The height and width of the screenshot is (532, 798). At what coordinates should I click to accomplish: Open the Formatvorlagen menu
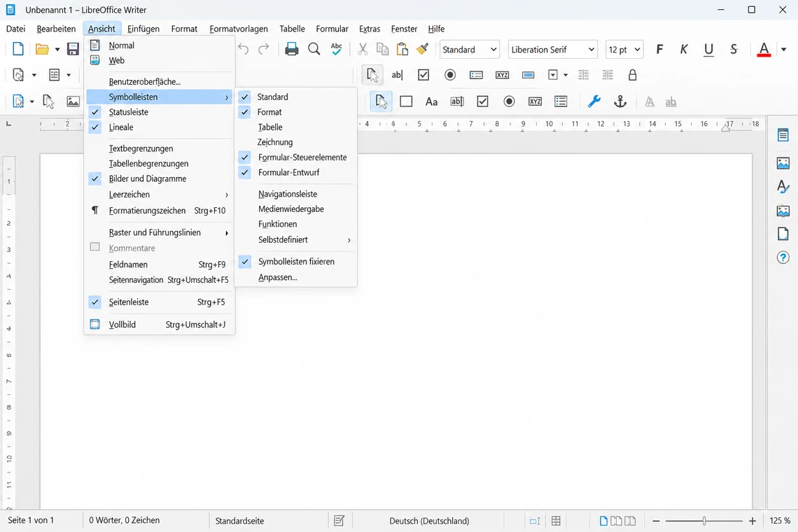click(239, 29)
